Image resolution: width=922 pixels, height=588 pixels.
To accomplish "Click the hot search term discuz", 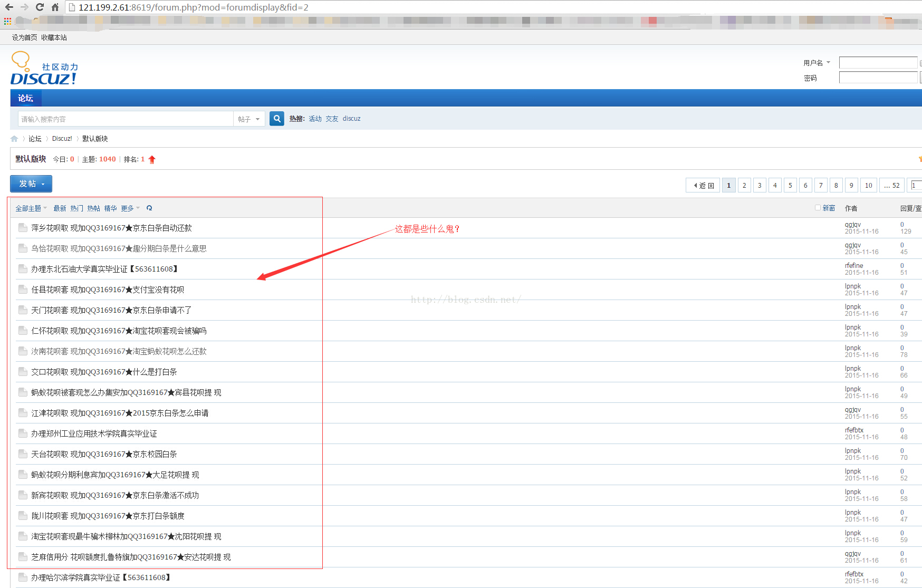I will (352, 119).
